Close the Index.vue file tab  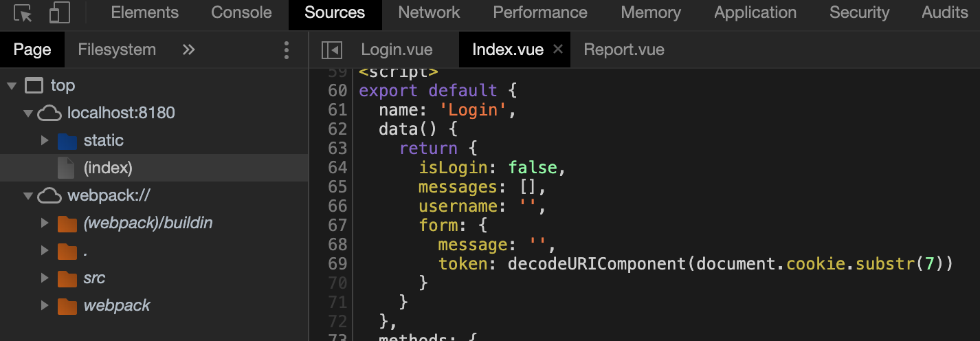click(558, 49)
